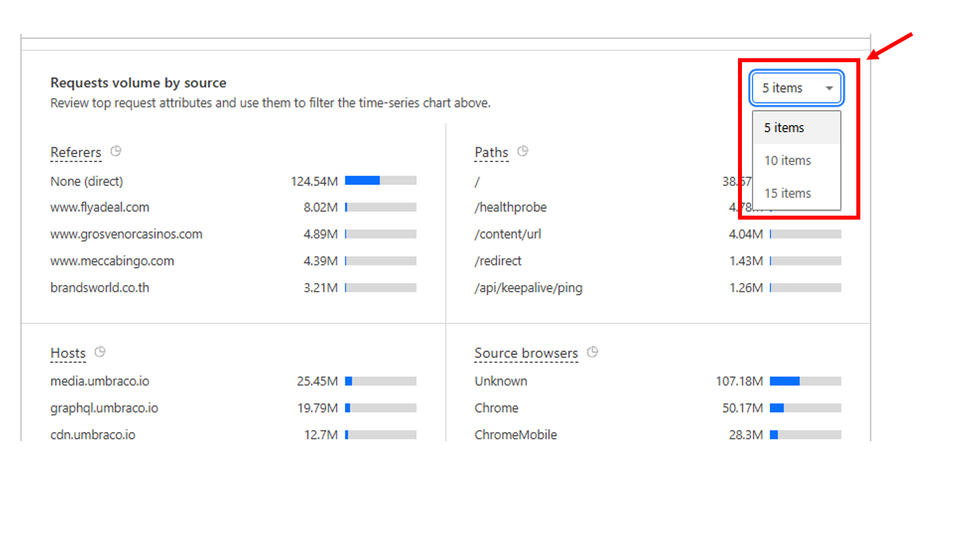Open the 5 items dropdown
The height and width of the screenshot is (551, 980).
(796, 88)
